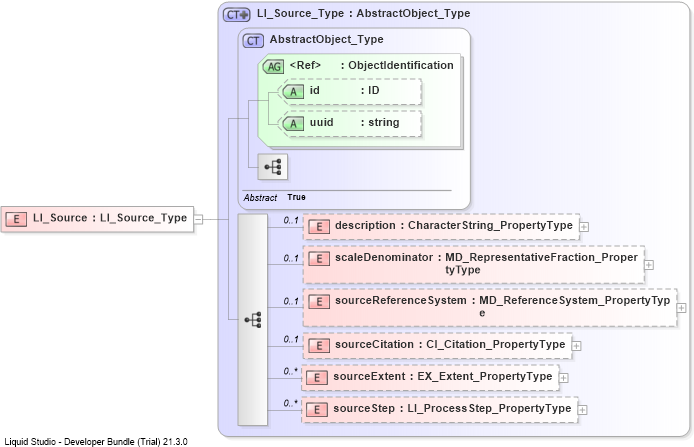Expand the sourceStep element
The height and width of the screenshot is (447, 694).
pyautogui.click(x=582, y=410)
